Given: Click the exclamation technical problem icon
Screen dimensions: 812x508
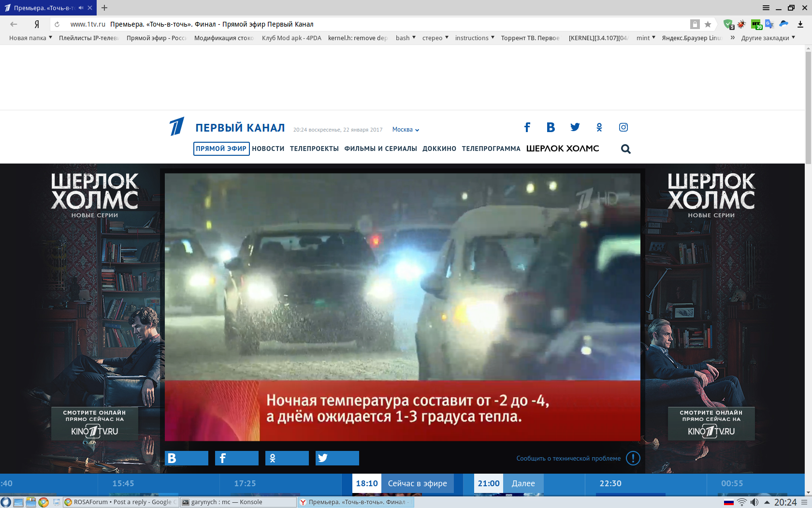Looking at the screenshot, I should click(633, 458).
